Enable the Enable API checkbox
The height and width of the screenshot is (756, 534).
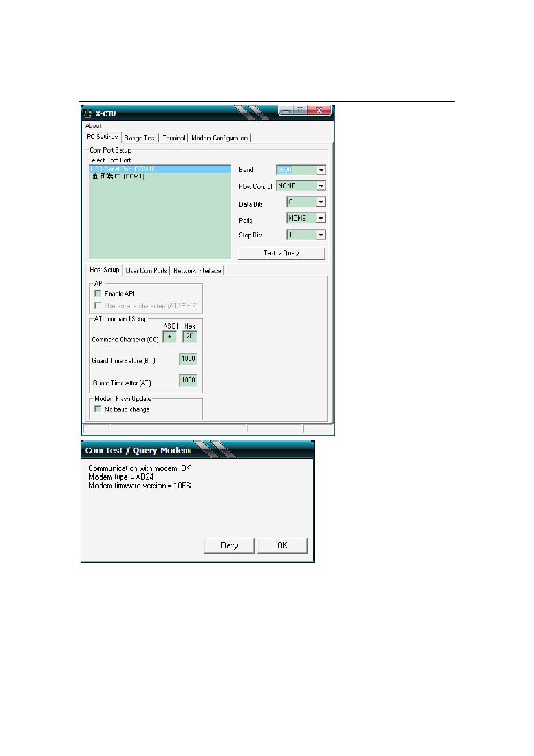tap(98, 293)
